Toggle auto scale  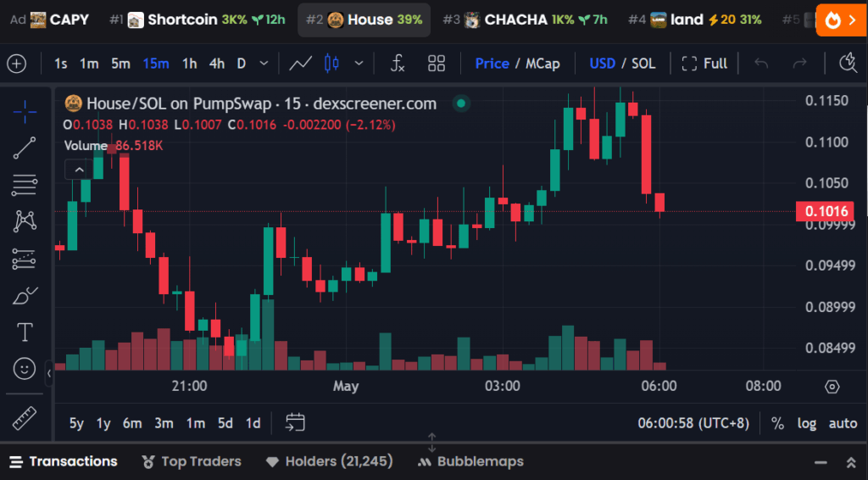[843, 423]
